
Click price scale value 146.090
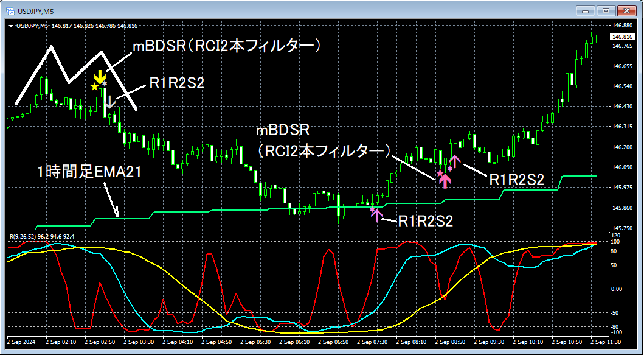[x=621, y=167]
